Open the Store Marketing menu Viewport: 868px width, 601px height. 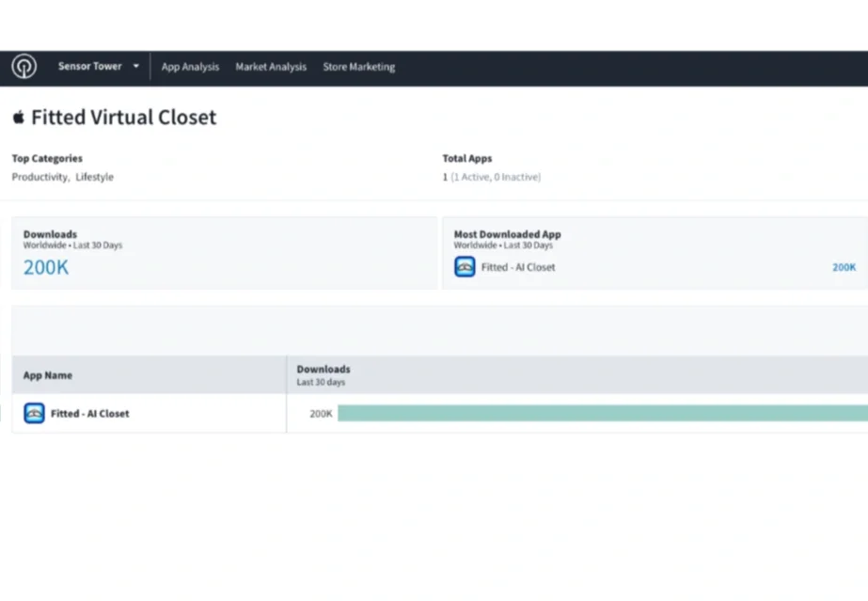(358, 67)
